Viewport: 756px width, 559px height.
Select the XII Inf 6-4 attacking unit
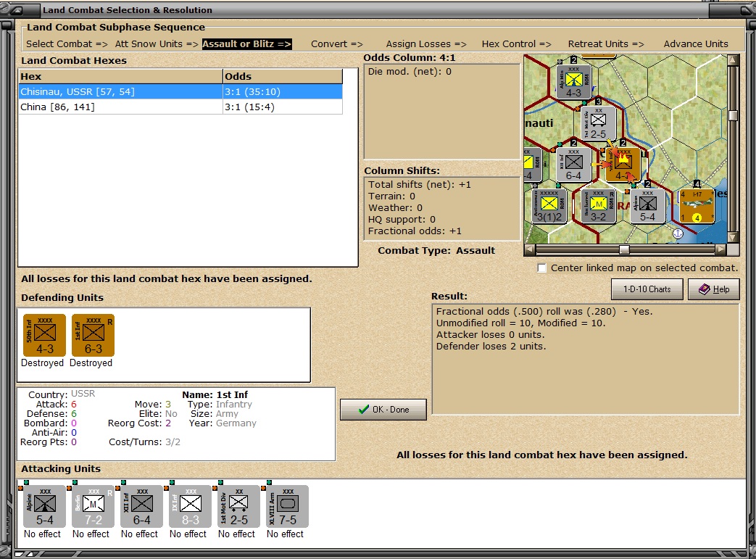point(142,506)
